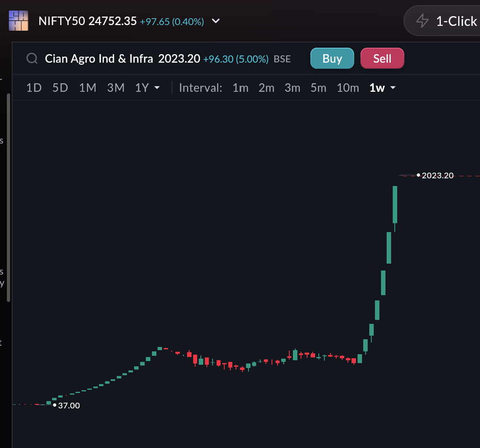Choose the 2m interval option
Viewport: 480px width, 448px height.
coord(266,88)
